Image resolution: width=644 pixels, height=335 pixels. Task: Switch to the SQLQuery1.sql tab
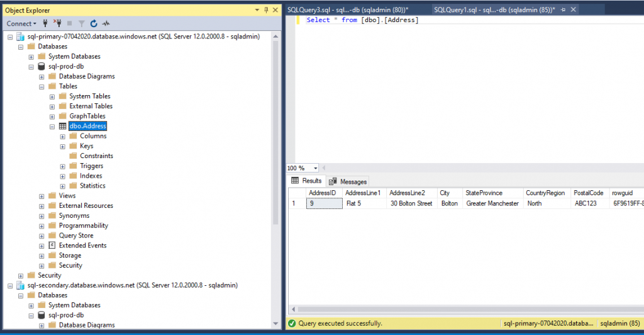494,9
